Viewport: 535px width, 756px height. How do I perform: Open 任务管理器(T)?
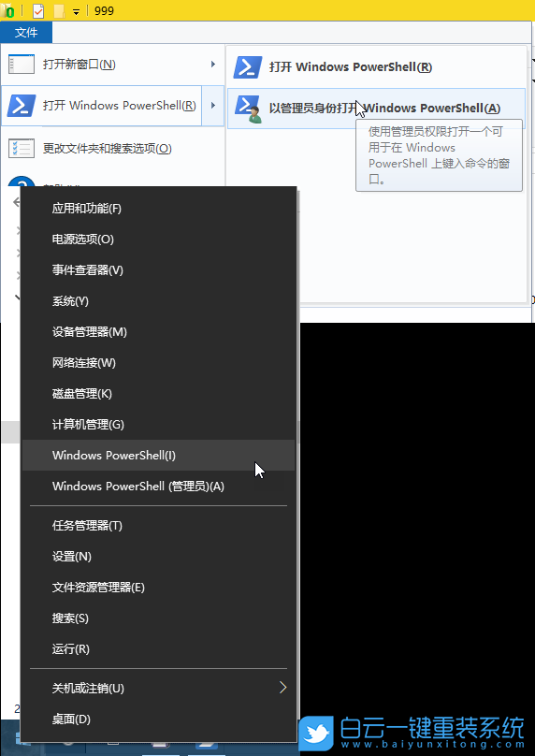coord(158,526)
